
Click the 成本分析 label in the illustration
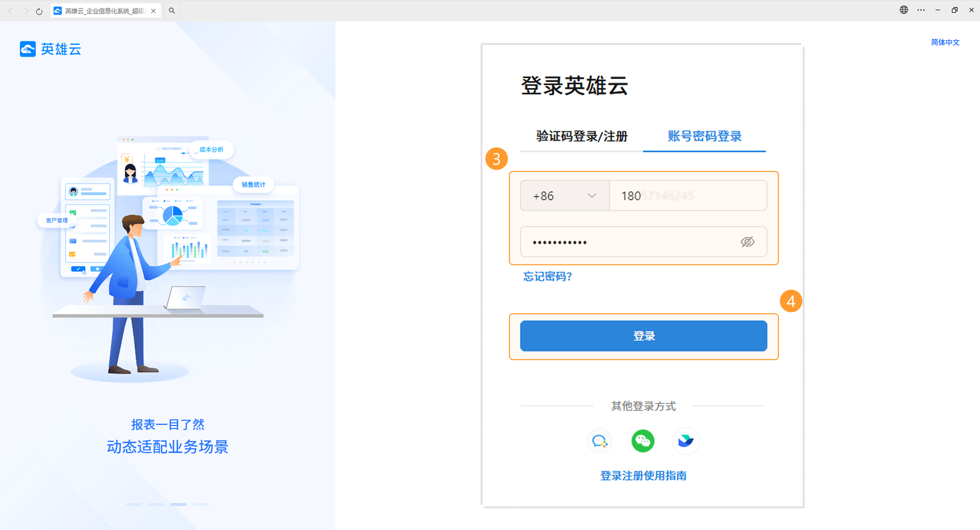click(x=211, y=149)
